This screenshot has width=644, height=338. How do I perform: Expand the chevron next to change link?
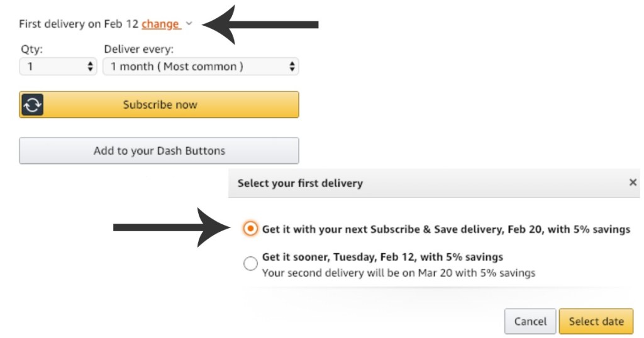coord(189,24)
